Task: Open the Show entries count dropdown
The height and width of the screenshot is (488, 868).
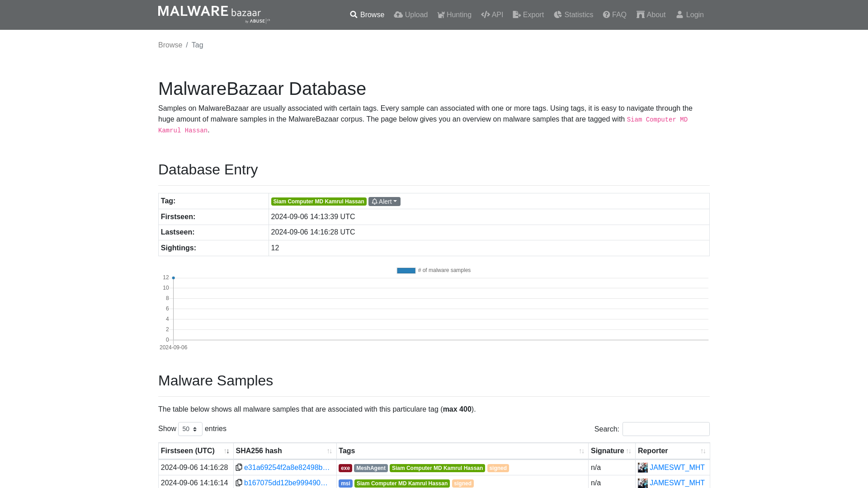Action: tap(190, 429)
